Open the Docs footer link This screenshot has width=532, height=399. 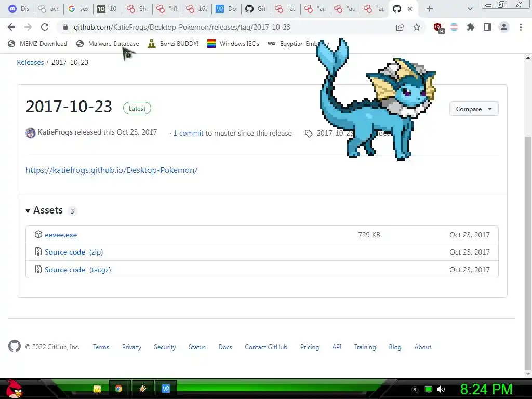(225, 347)
